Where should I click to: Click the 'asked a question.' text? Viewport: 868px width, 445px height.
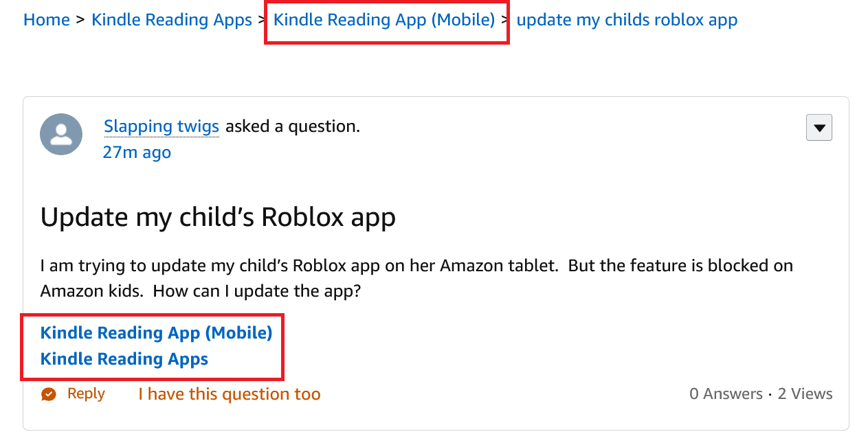[x=293, y=126]
